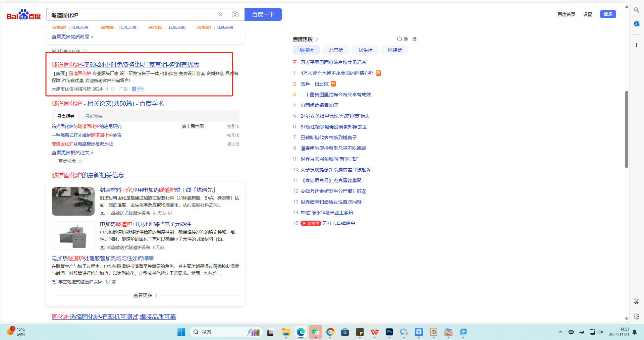The width and height of the screenshot is (644, 340).
Task: Expand 查看更多相关论文 link
Action: pyautogui.click(x=72, y=153)
